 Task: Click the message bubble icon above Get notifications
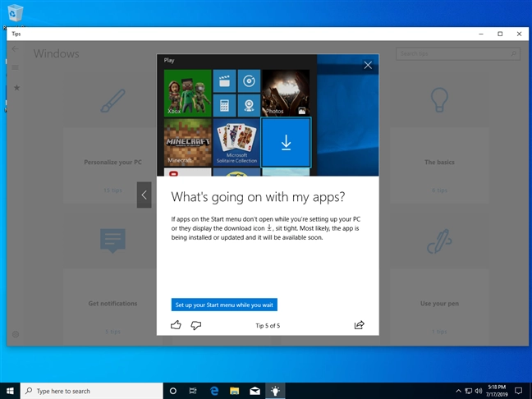pos(112,241)
